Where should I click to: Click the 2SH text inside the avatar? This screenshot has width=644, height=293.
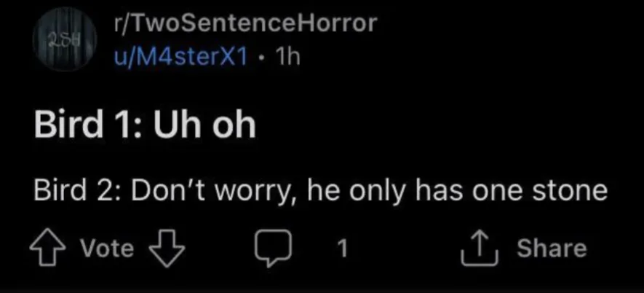(x=58, y=39)
